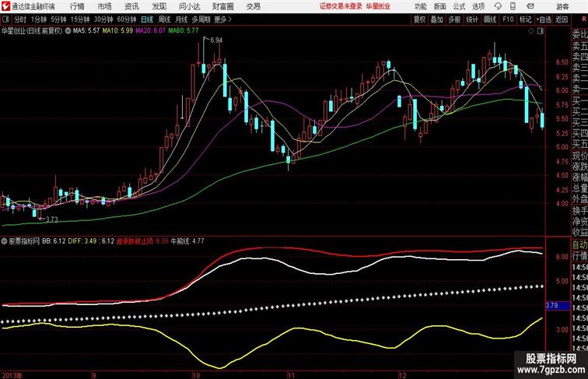Click the MA10: 5.99 label

[117, 31]
